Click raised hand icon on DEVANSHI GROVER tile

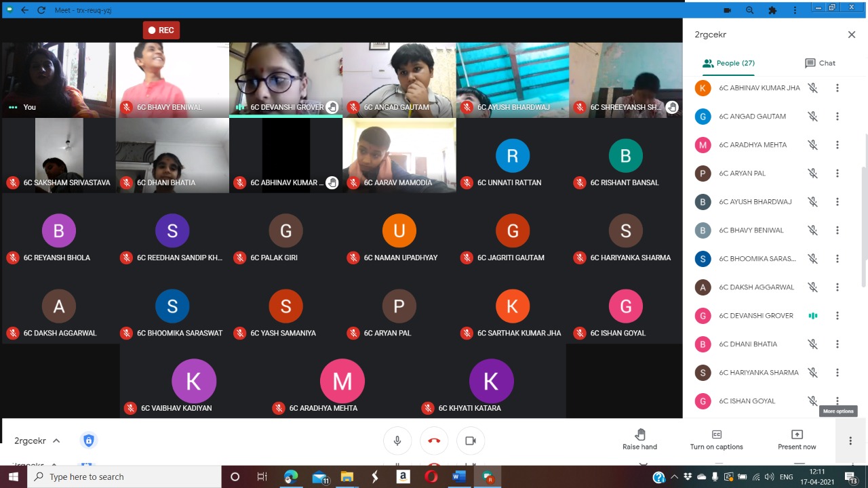(x=332, y=107)
